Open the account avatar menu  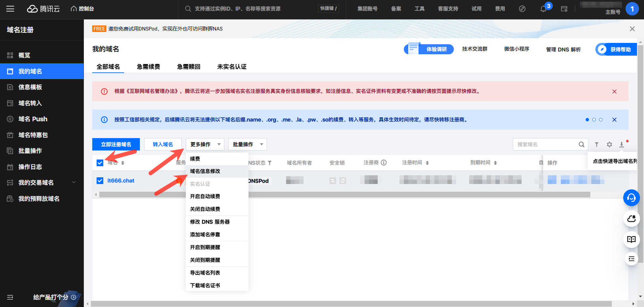(x=632, y=9)
